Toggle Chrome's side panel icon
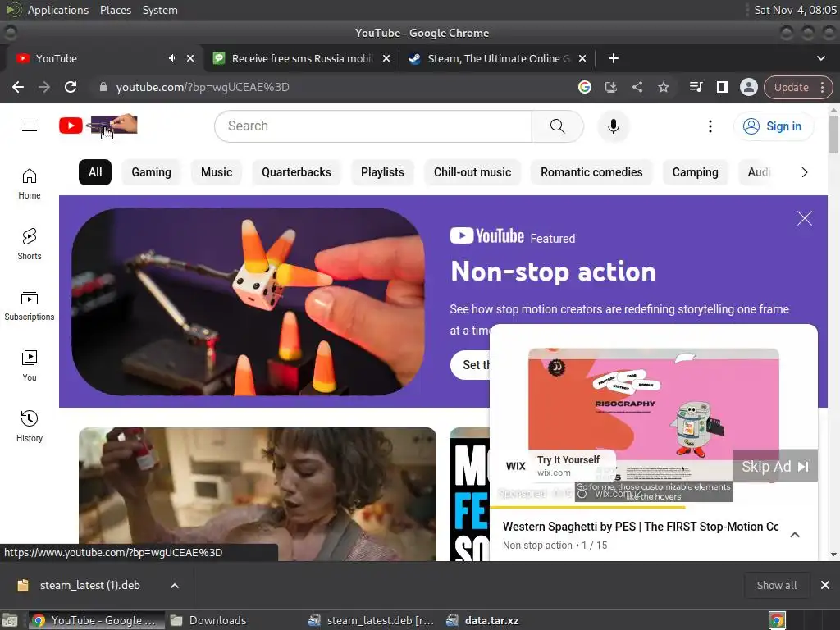The width and height of the screenshot is (840, 630). 722,87
